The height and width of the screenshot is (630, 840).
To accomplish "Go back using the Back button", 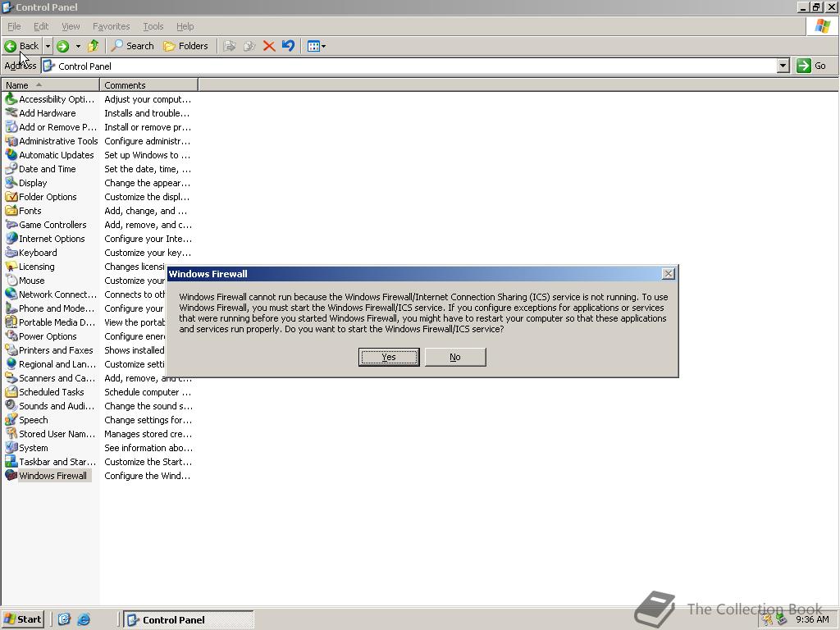I will coord(22,46).
